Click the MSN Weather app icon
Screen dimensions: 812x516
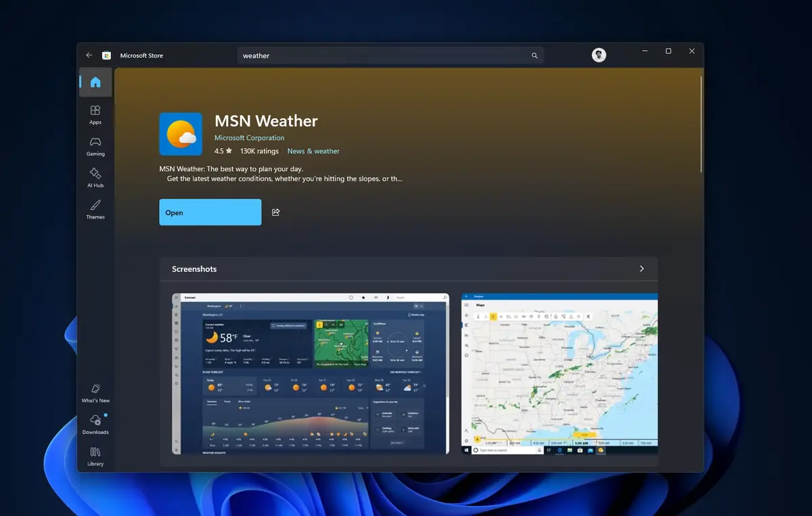(x=181, y=134)
